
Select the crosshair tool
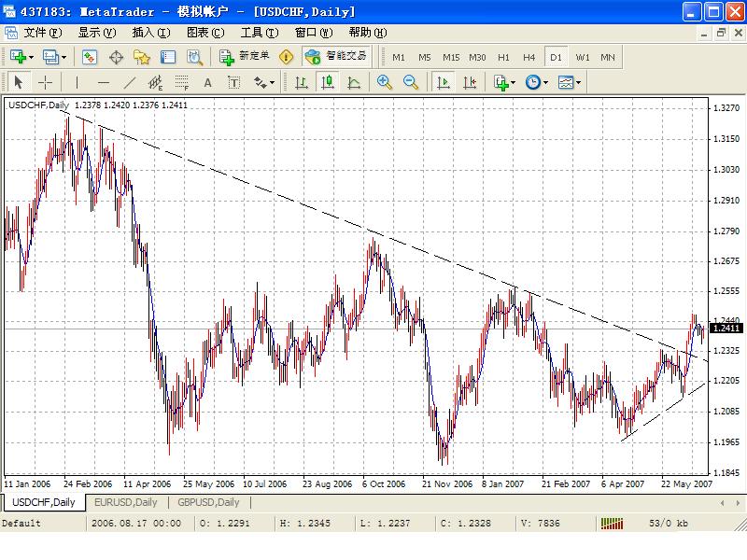pos(44,82)
